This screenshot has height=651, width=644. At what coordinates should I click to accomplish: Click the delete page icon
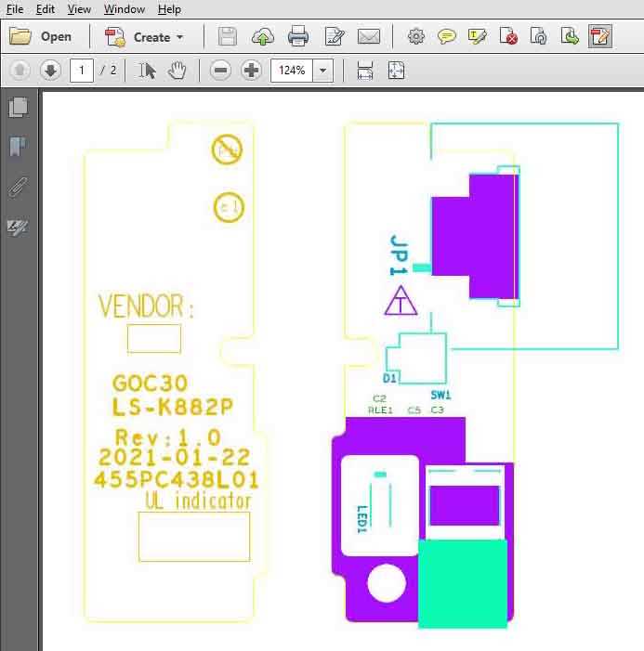coord(508,36)
